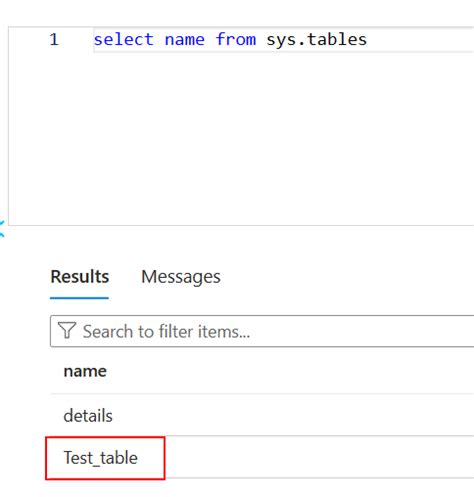Select the Test_table result row
Image resolution: width=474 pixels, height=497 pixels.
click(x=262, y=457)
